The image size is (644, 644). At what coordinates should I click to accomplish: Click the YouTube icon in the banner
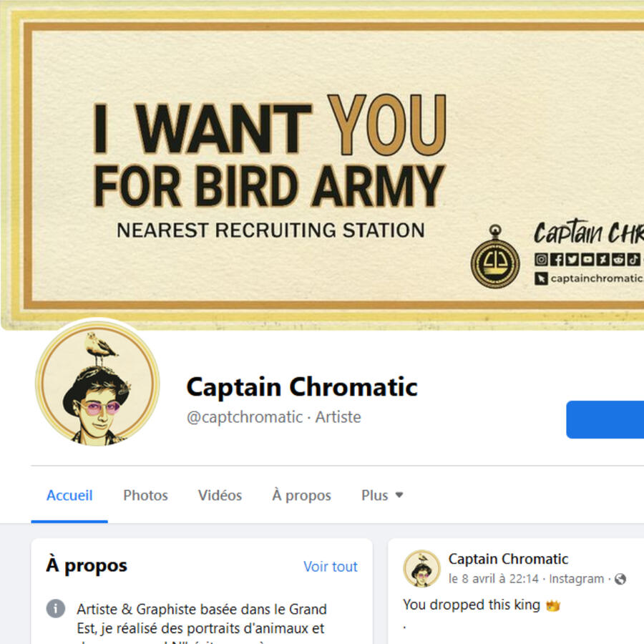(587, 260)
